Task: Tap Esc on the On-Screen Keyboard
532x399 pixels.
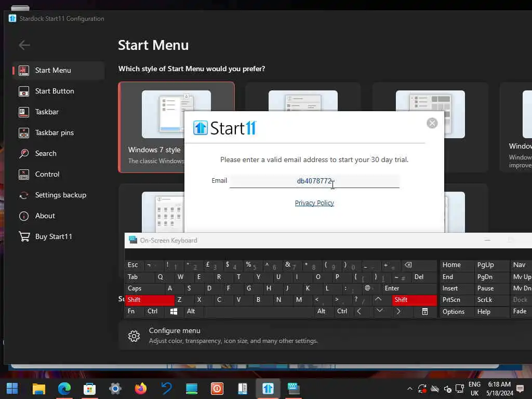Action: point(135,265)
